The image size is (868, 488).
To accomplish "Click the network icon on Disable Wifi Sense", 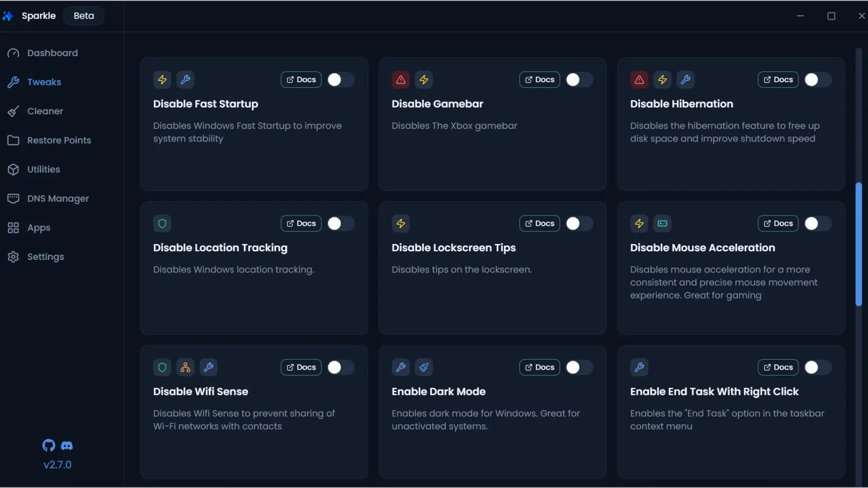I will (185, 367).
